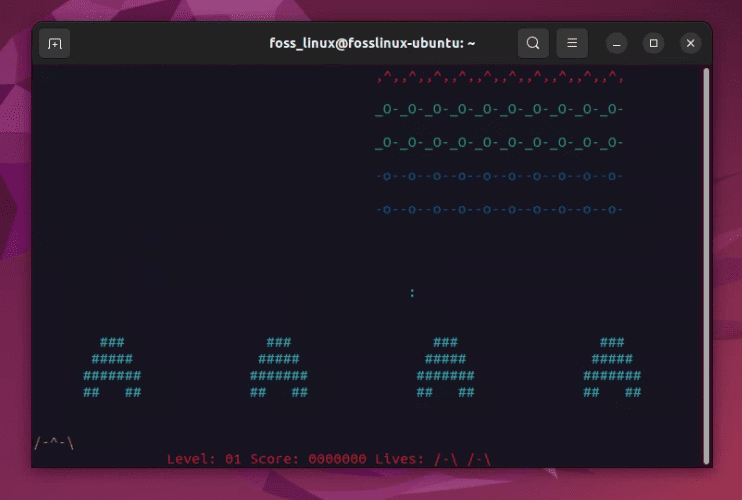Screen dimensions: 742x500
Task: Click the bottom blue alien row
Action: [499, 210]
